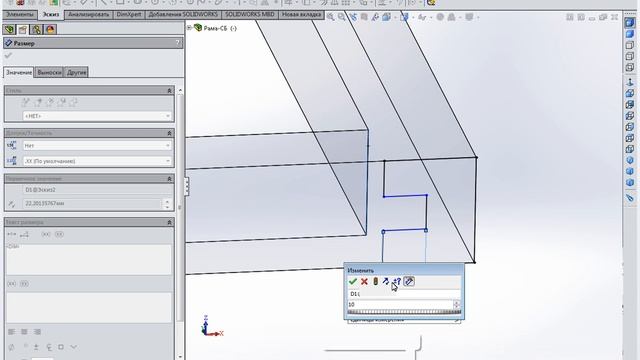Increase primary value with spinner up arrow
This screenshot has height=360, width=640.
point(167,201)
